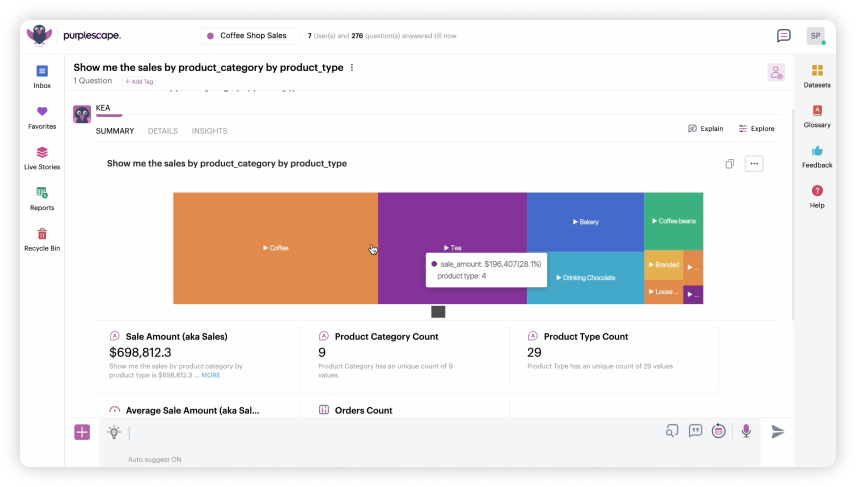Image resolution: width=856 pixels, height=487 pixels.
Task: Open the Coffee Shop Sales dataset selector
Action: 250,36
